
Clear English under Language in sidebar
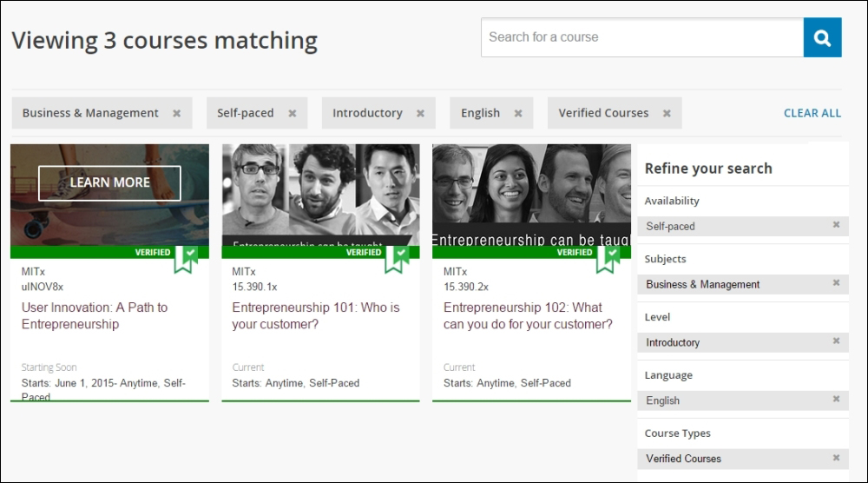tap(837, 400)
